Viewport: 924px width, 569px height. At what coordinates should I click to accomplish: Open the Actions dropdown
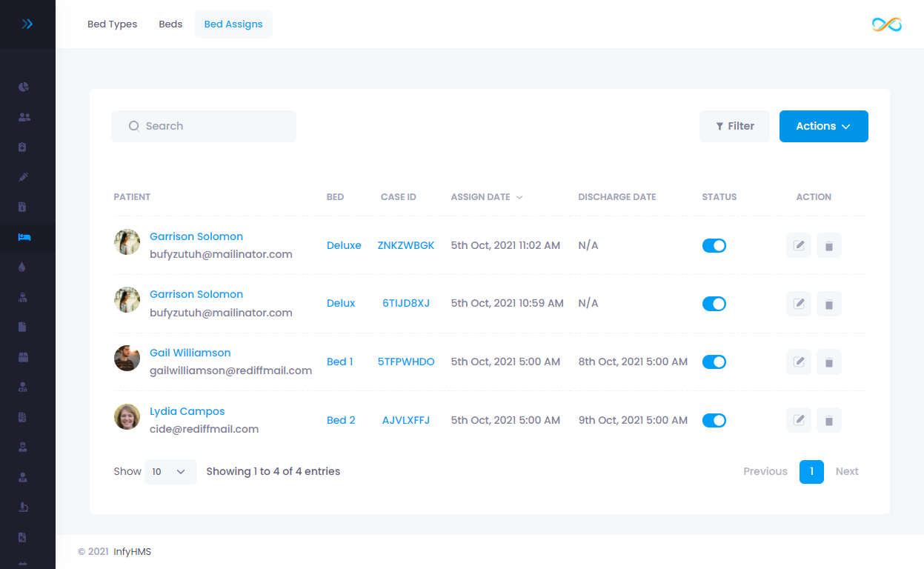click(823, 126)
